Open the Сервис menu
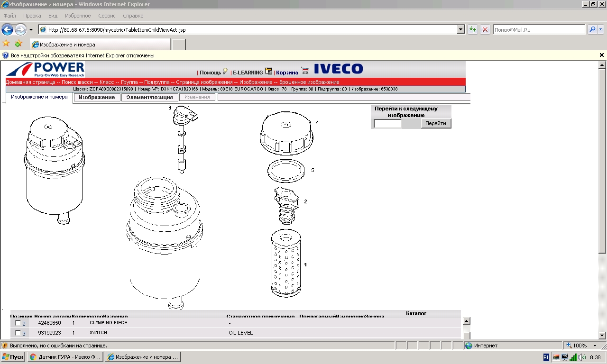607x364 pixels. coord(107,16)
